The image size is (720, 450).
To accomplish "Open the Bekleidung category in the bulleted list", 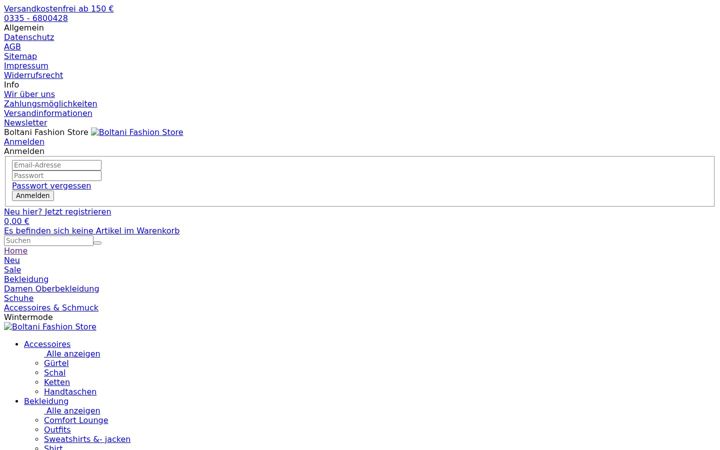I will click(46, 401).
